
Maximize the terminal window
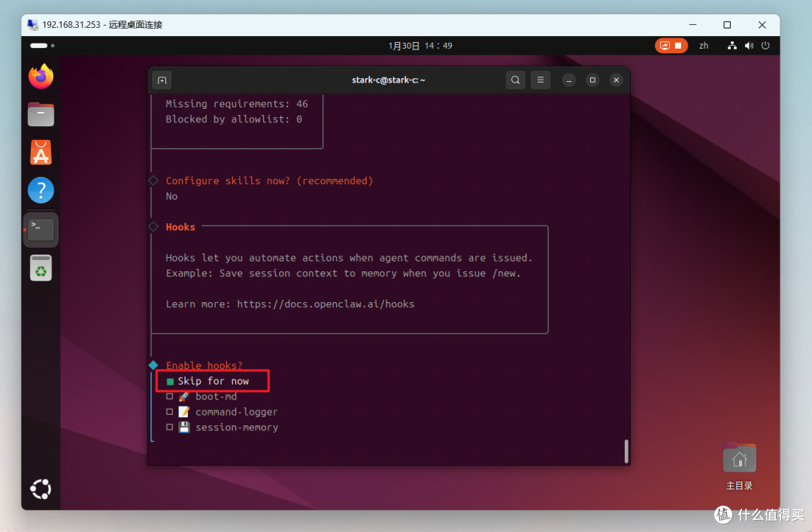592,80
